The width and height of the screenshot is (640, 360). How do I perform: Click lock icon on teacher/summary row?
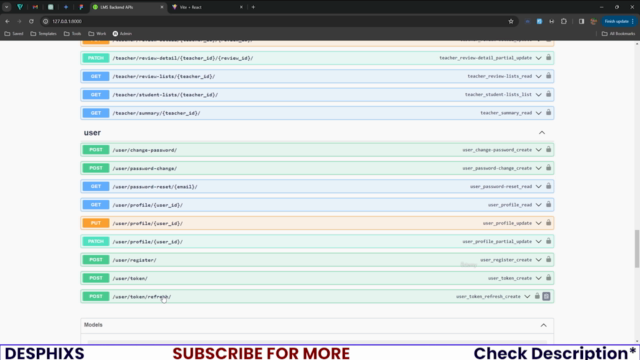point(549,113)
